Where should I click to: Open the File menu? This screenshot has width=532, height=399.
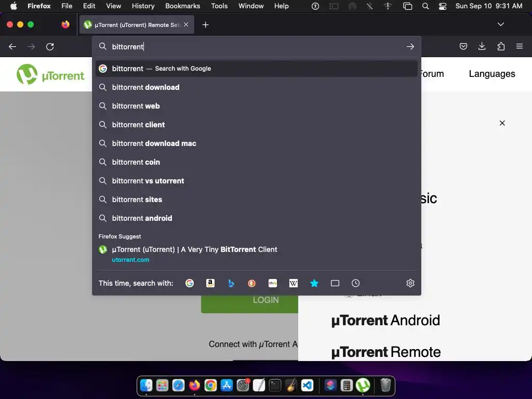[67, 6]
